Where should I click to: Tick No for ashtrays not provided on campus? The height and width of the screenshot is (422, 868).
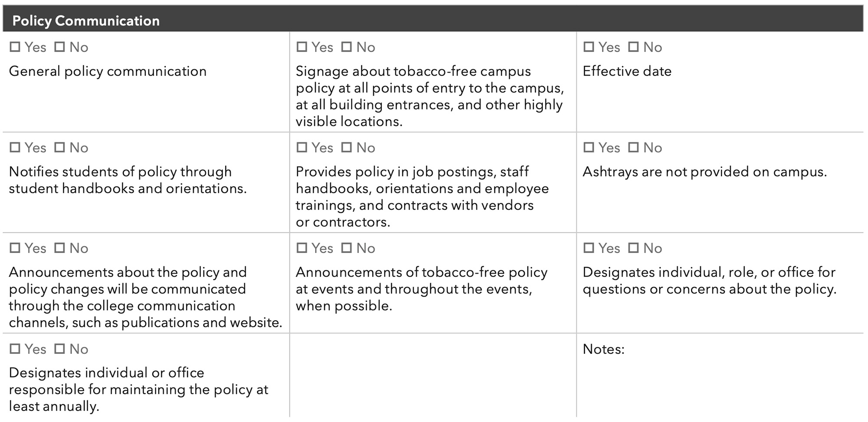(x=634, y=148)
